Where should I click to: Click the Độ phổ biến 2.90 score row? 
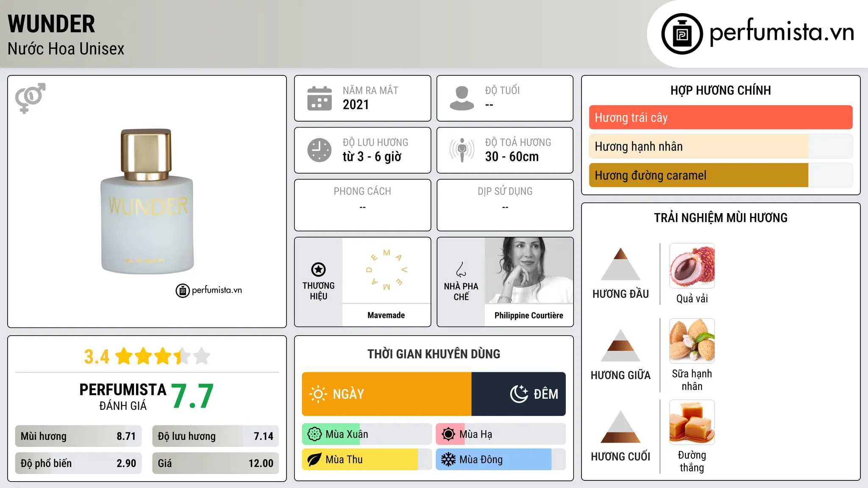click(x=78, y=463)
